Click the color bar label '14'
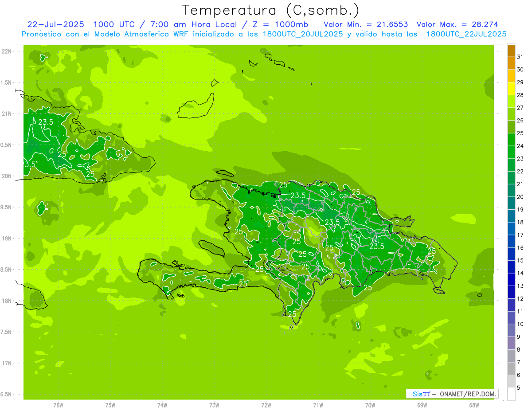The width and height of the screenshot is (532, 411). click(520, 273)
